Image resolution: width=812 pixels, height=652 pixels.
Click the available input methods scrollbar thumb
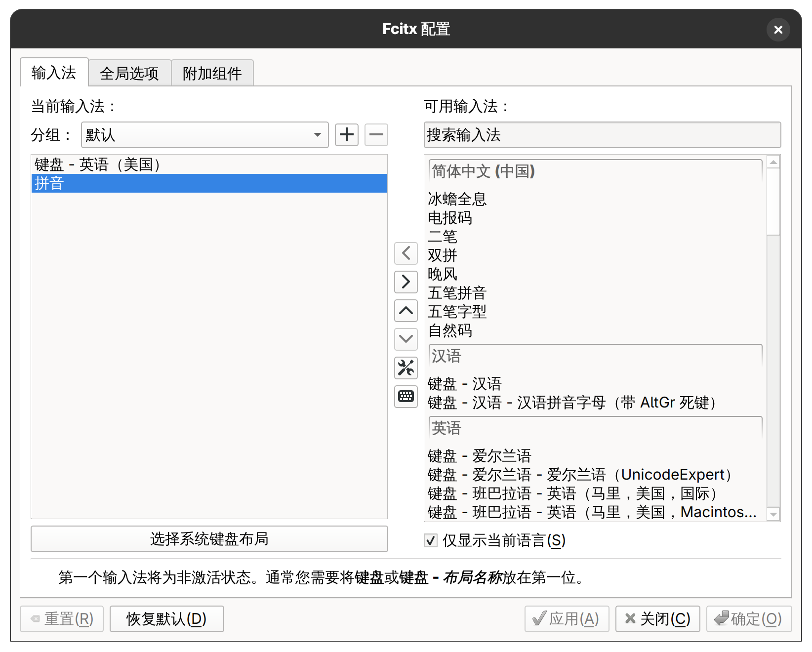coord(773,202)
